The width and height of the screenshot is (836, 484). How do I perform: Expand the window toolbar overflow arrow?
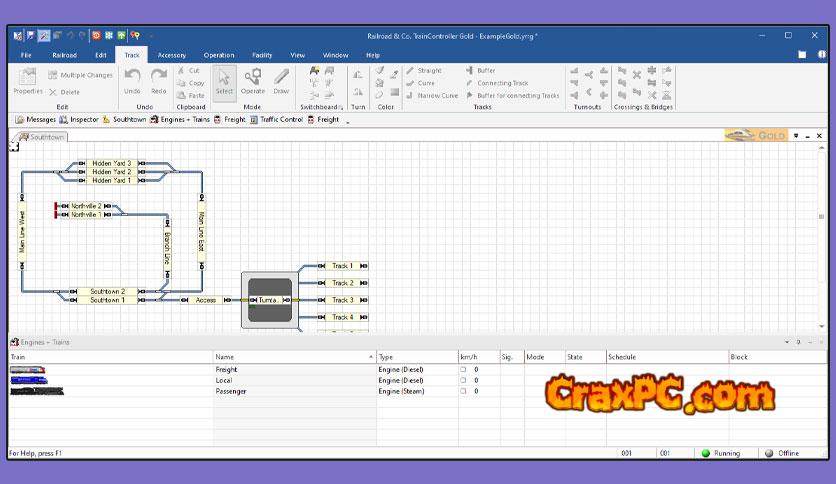click(x=348, y=121)
